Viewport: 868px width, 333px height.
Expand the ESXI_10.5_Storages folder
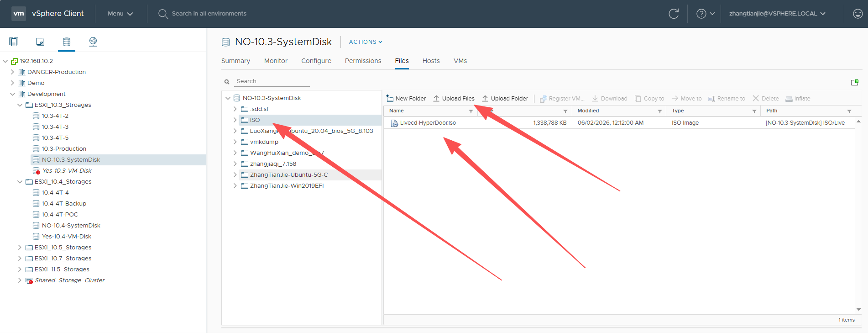(x=20, y=247)
